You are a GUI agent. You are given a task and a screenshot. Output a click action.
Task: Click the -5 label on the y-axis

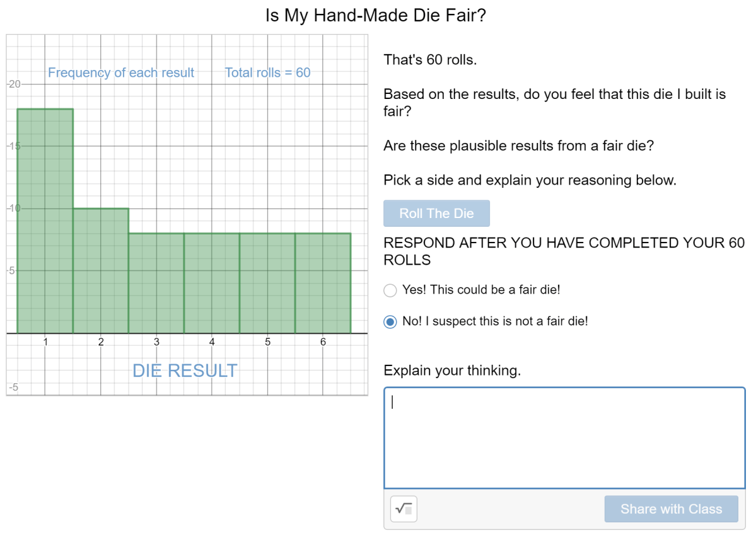coord(13,388)
